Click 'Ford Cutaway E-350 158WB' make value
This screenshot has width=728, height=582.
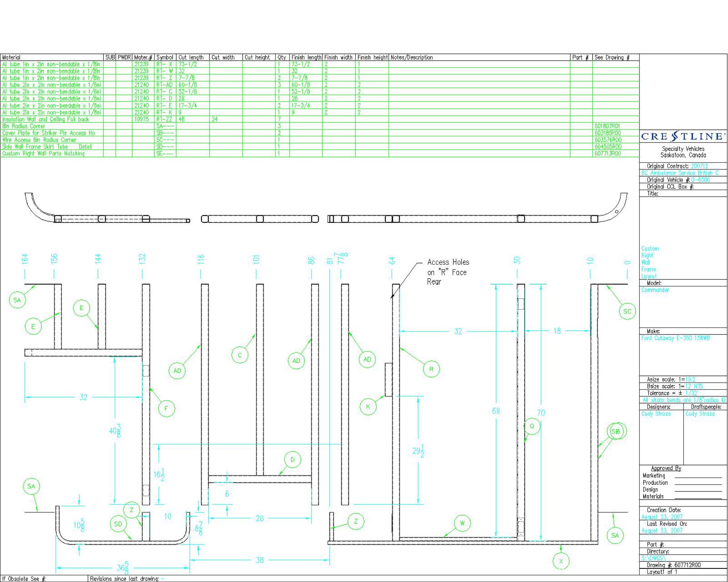(x=675, y=338)
